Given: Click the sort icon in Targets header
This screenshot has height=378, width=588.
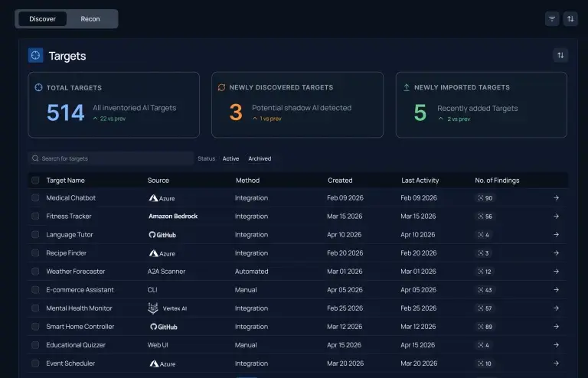Looking at the screenshot, I should (x=560, y=55).
